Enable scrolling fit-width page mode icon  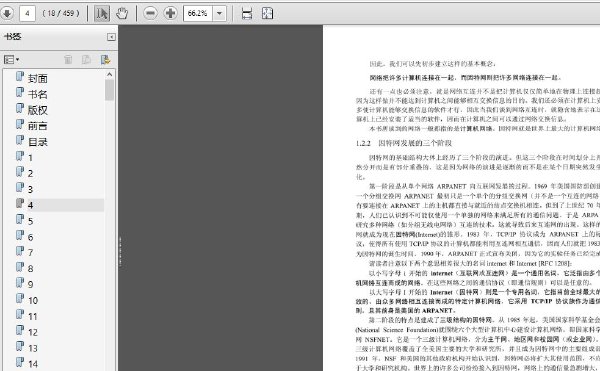pyautogui.click(x=247, y=13)
